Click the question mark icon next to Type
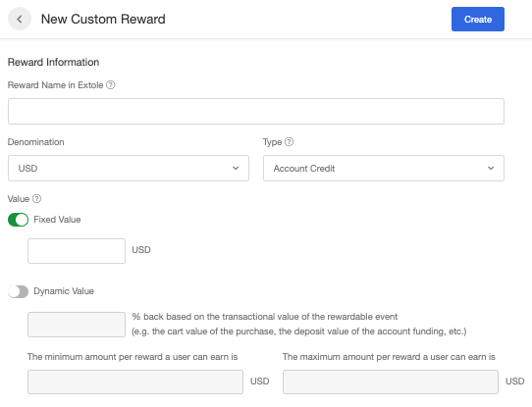 [x=289, y=141]
